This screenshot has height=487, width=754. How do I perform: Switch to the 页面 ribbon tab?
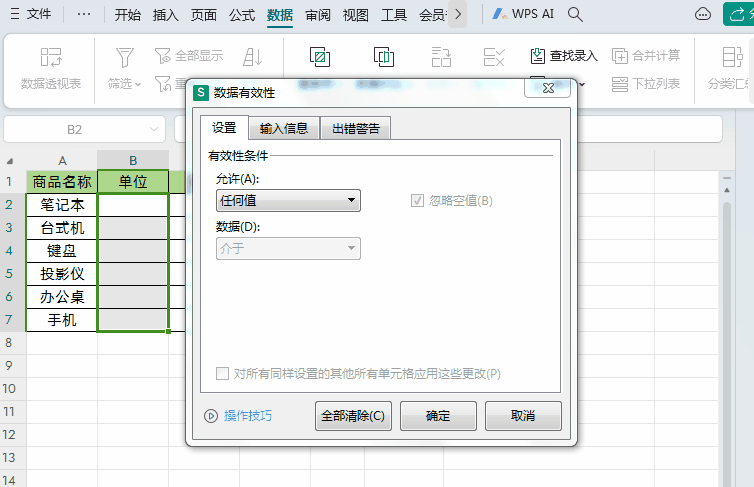(203, 15)
